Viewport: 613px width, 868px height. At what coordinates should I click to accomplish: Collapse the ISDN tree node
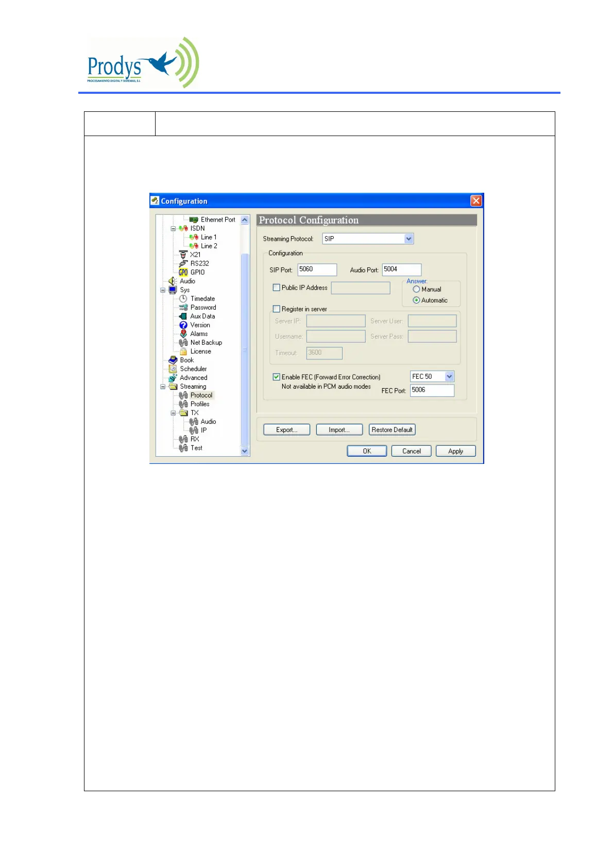173,228
